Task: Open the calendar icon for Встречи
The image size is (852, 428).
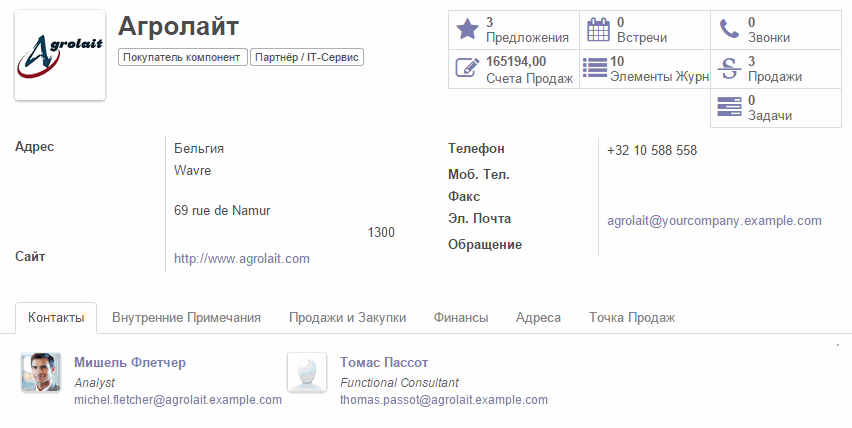Action: coord(598,29)
